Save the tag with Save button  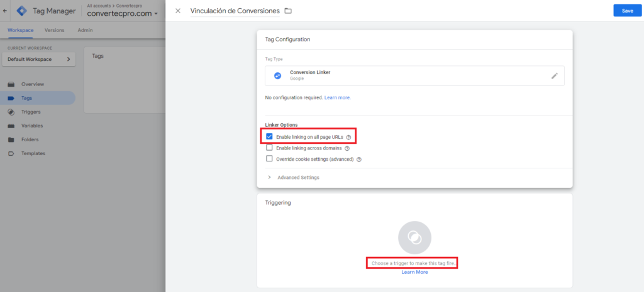[627, 11]
